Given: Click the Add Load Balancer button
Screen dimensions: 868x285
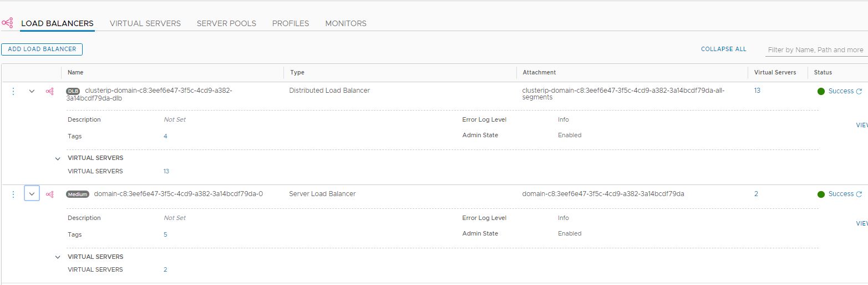Looking at the screenshot, I should tap(42, 49).
